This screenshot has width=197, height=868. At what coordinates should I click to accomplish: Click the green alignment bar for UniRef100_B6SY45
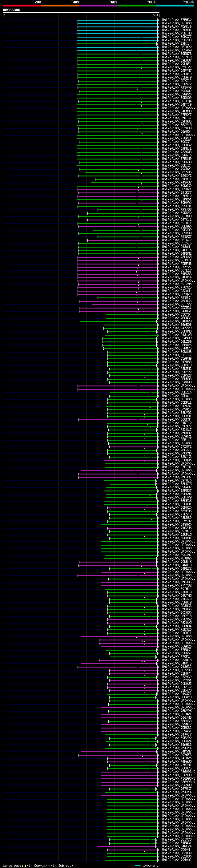click(x=118, y=125)
